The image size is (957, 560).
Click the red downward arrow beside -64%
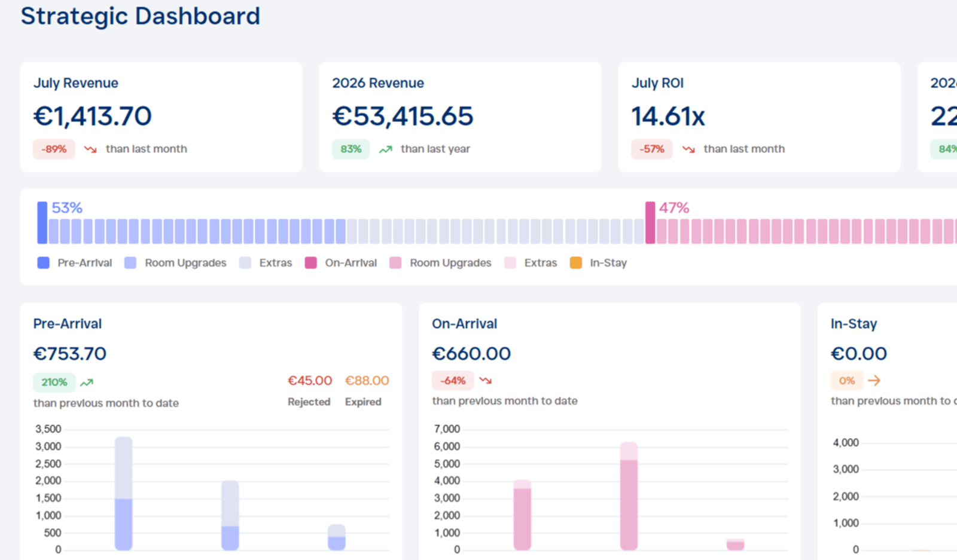(485, 380)
